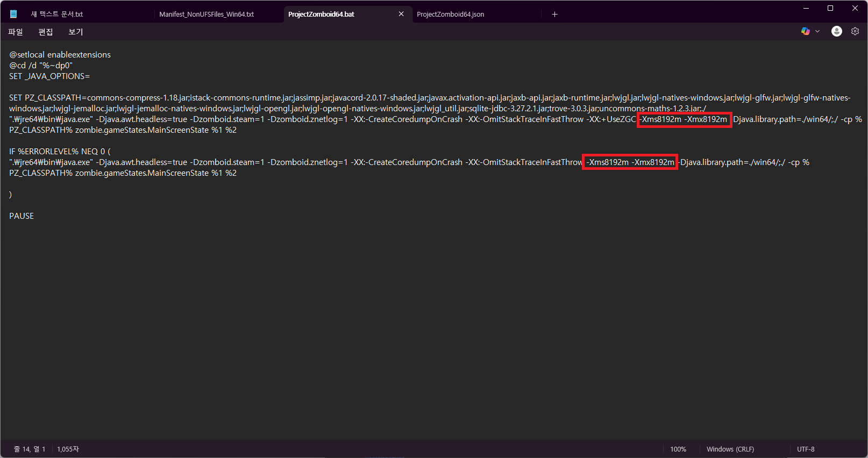The width and height of the screenshot is (868, 458).
Task: Place cursor on @setlocal enableextensions line
Action: (60, 55)
